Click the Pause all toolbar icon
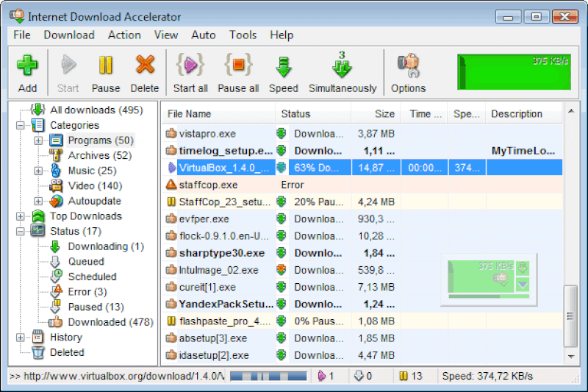The width and height of the screenshot is (588, 392). click(x=238, y=73)
